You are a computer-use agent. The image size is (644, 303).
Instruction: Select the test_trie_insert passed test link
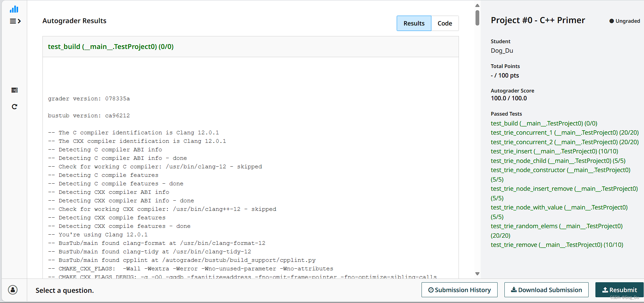point(554,151)
